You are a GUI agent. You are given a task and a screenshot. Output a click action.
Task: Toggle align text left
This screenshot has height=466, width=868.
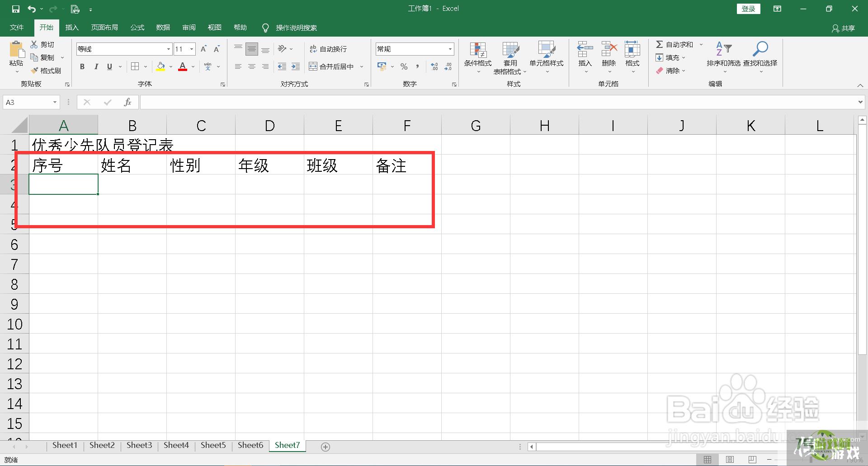pos(238,66)
